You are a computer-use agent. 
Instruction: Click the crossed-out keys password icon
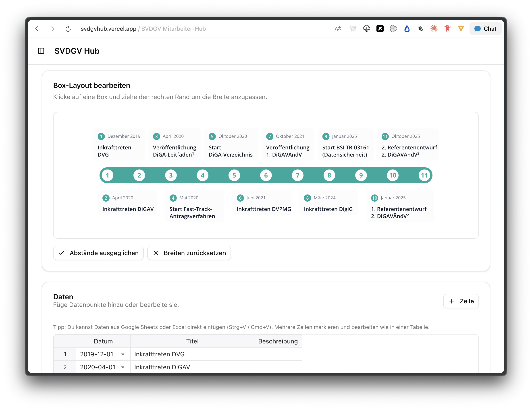(x=353, y=29)
